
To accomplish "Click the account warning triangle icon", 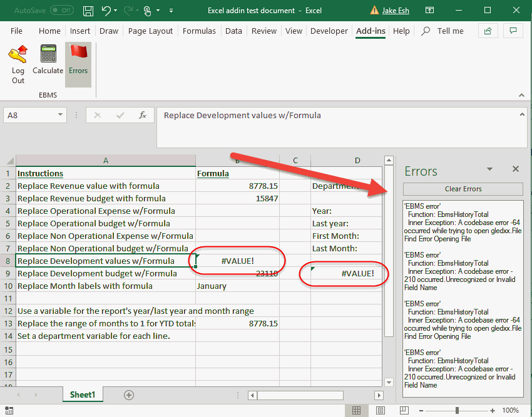I will click(x=374, y=11).
